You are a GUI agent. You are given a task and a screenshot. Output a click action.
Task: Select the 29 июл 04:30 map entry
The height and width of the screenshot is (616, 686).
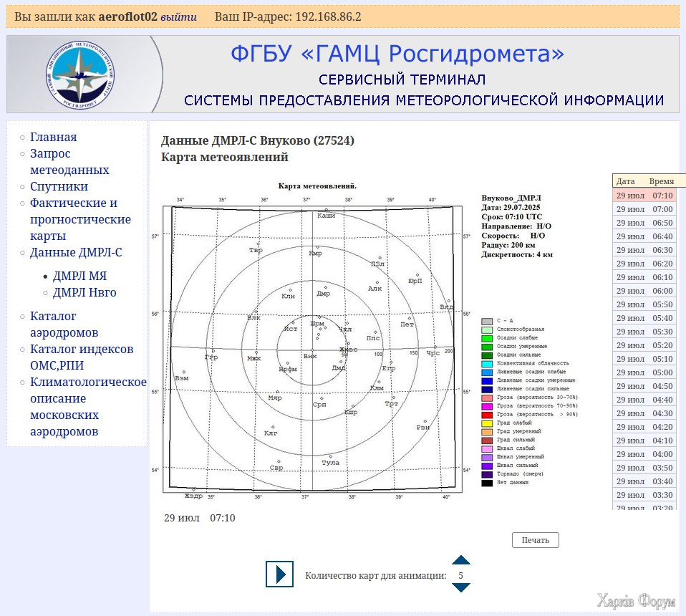[644, 413]
